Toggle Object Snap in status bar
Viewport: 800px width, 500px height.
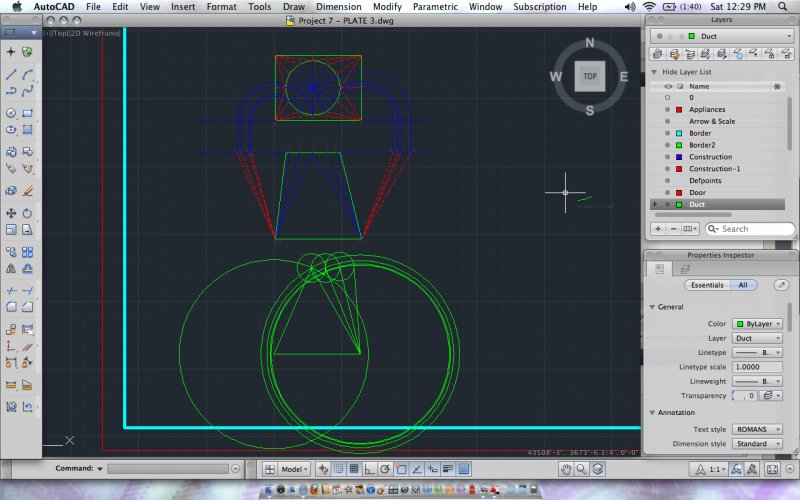[401, 469]
